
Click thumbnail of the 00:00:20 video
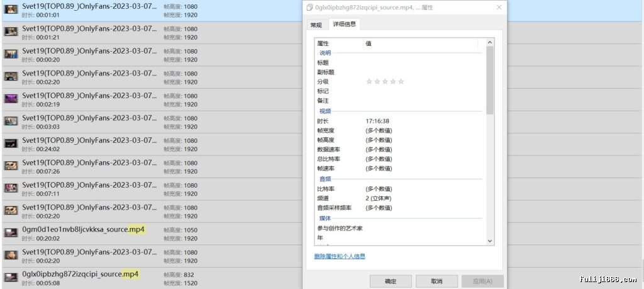point(11,54)
